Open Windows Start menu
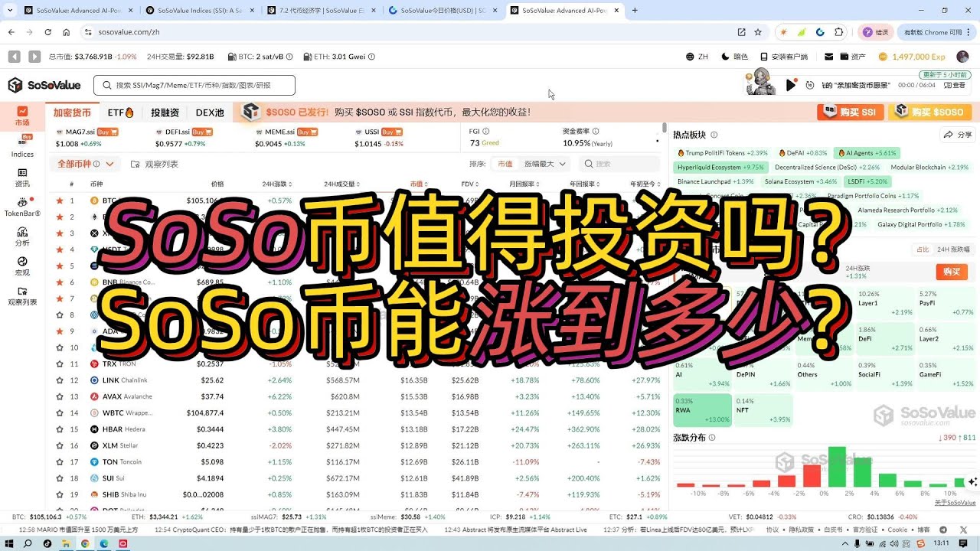 click(x=11, y=543)
